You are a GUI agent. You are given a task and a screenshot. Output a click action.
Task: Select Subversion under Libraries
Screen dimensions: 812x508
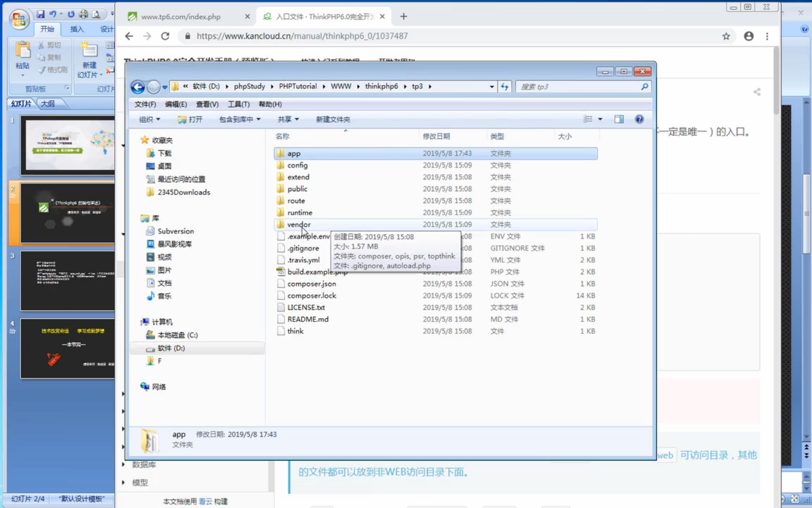(175, 231)
